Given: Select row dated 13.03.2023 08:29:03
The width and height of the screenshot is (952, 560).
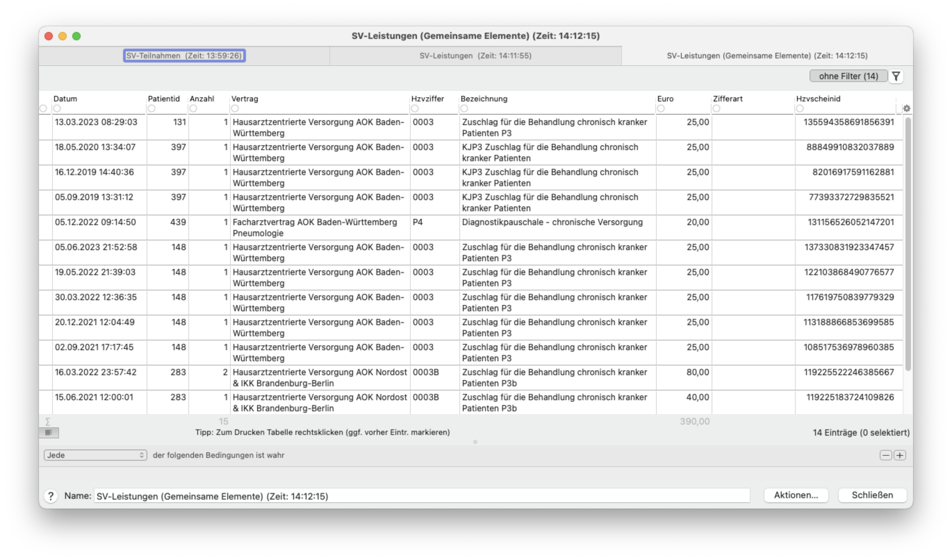Looking at the screenshot, I should tap(470, 127).
